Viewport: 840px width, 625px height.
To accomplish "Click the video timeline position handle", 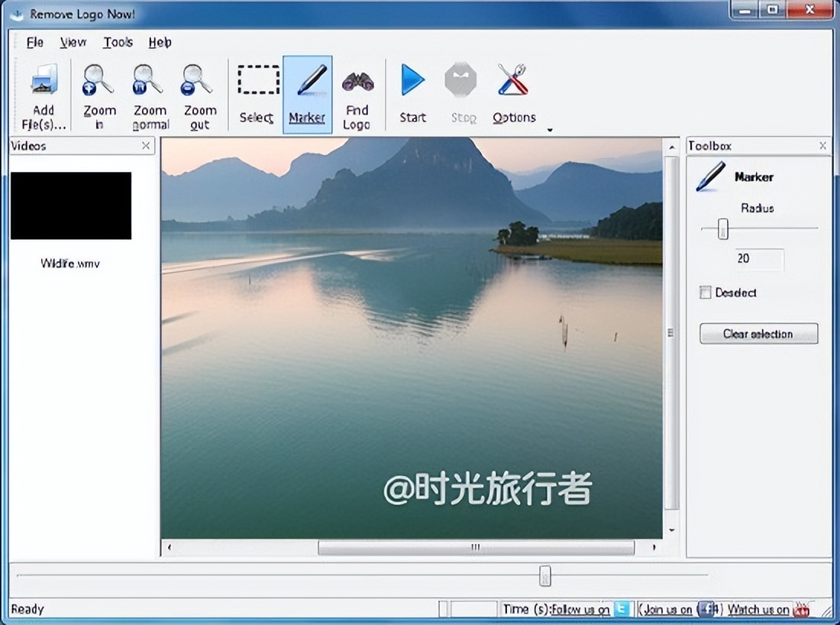I will pos(544,575).
